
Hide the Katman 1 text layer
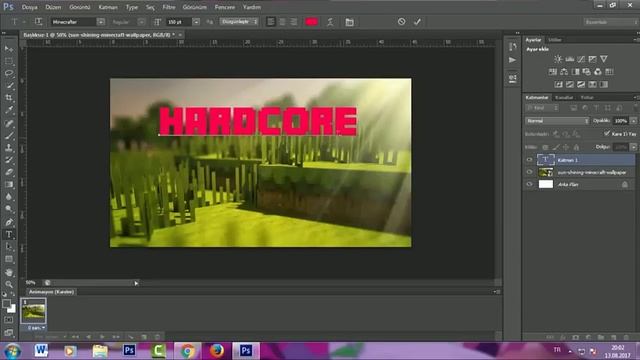(529, 160)
